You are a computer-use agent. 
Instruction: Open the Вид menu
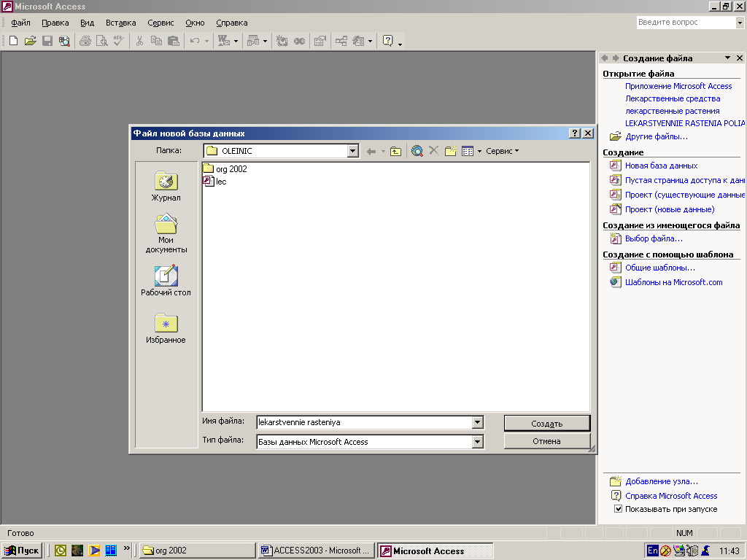(88, 23)
